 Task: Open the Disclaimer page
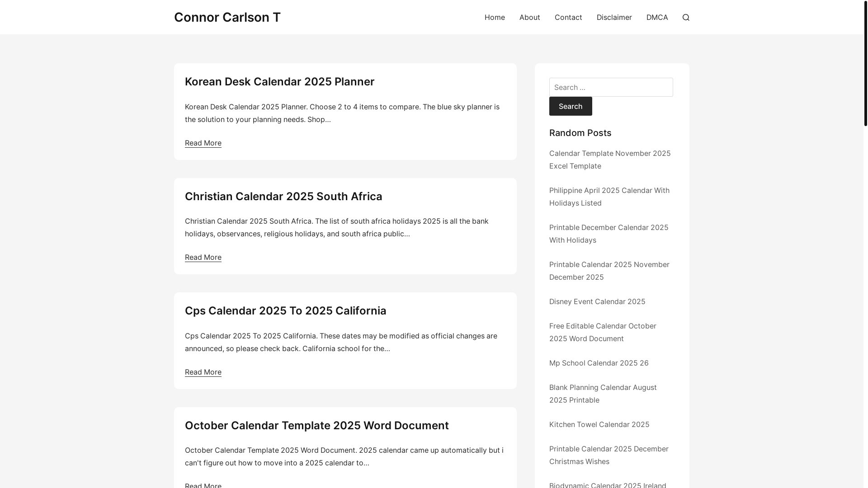click(614, 17)
